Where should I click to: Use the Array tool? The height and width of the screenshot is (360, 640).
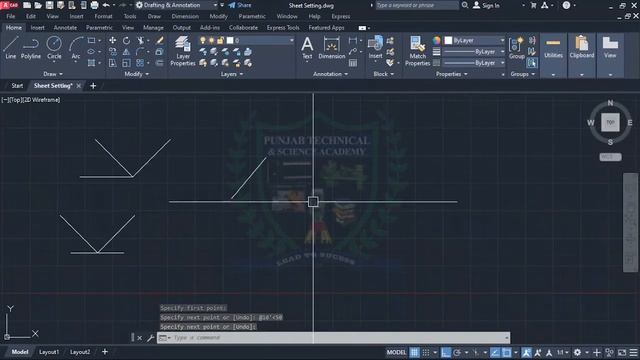point(140,63)
